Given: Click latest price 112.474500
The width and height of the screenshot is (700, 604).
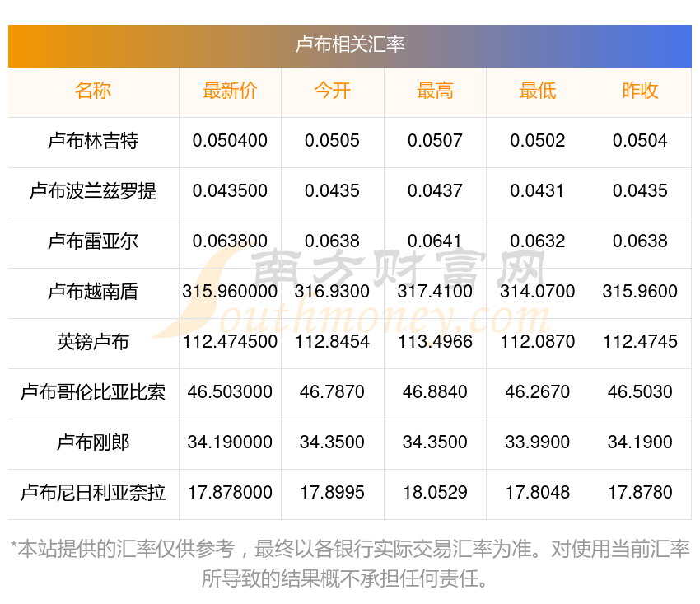Looking at the screenshot, I should click(230, 342).
